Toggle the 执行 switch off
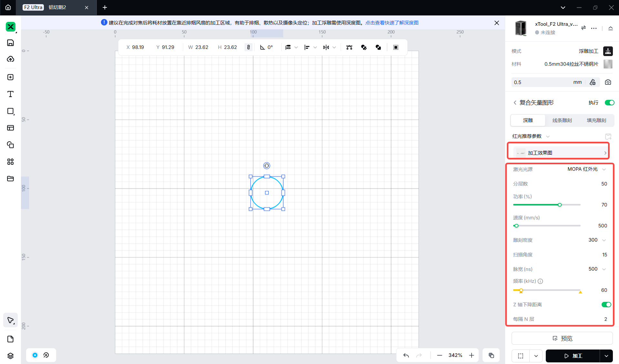Viewport: 619px width, 364px height. pos(609,103)
